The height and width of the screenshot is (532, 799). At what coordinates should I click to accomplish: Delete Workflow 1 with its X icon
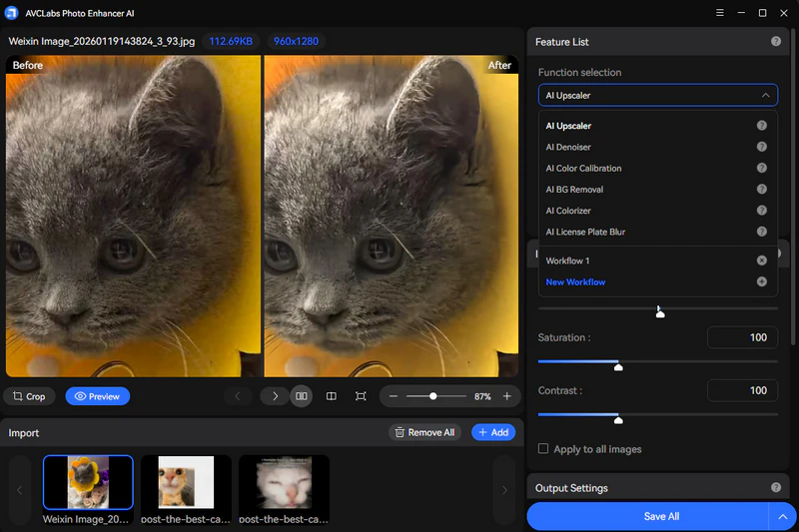click(x=761, y=261)
